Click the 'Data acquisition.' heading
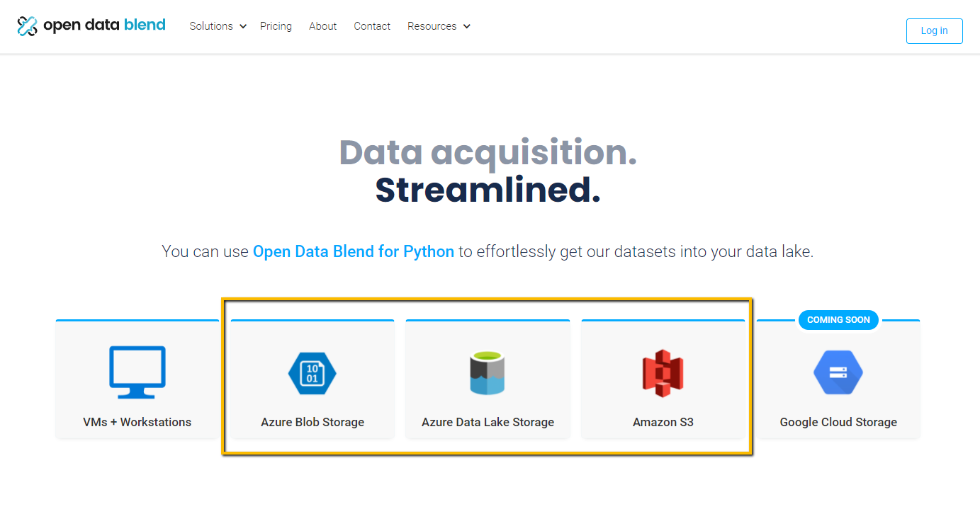Screen dimensions: 980x514 pyautogui.click(x=488, y=153)
